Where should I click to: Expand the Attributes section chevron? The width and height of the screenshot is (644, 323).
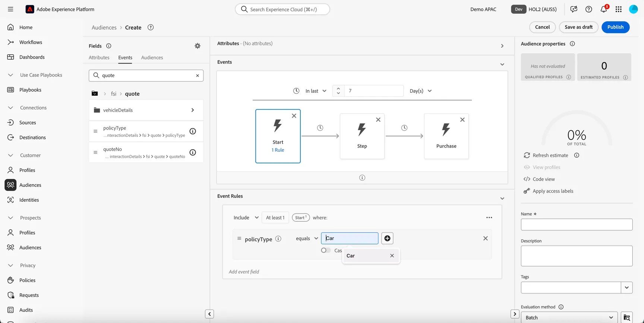pos(502,46)
